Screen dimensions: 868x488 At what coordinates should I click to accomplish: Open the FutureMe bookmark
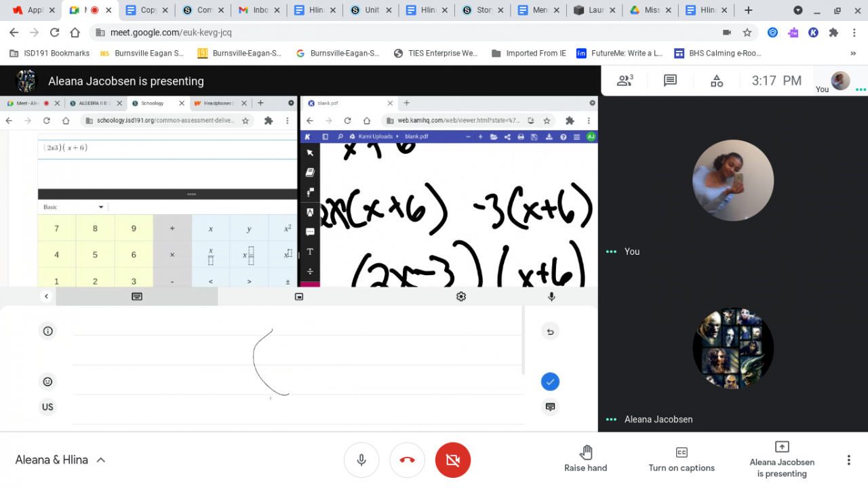tap(619, 54)
